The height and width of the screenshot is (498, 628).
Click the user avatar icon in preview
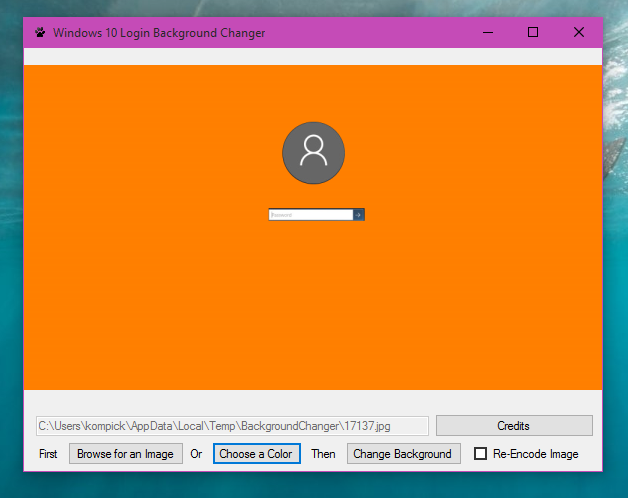click(314, 153)
